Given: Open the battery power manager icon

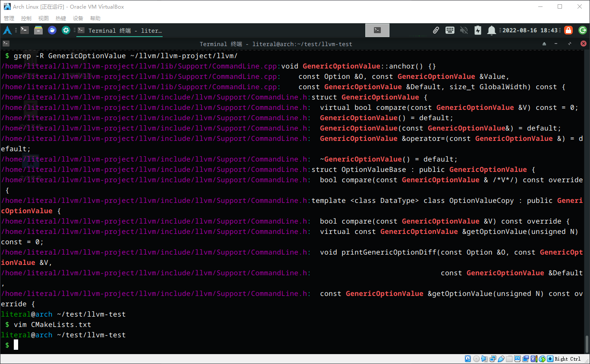Looking at the screenshot, I should (477, 30).
